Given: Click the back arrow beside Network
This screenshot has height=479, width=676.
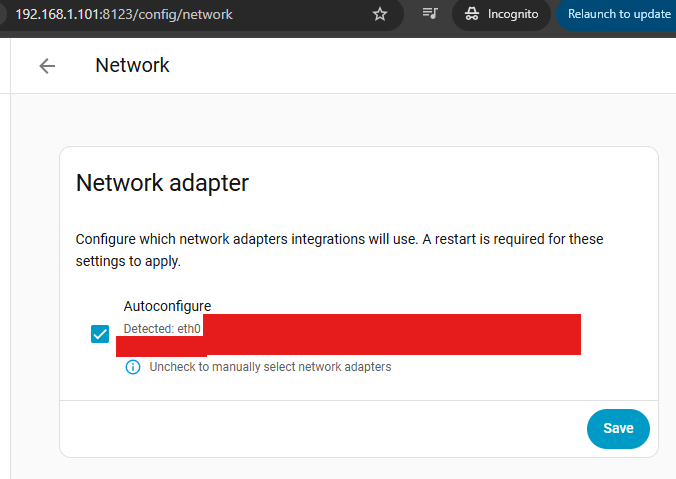Looking at the screenshot, I should coord(47,66).
